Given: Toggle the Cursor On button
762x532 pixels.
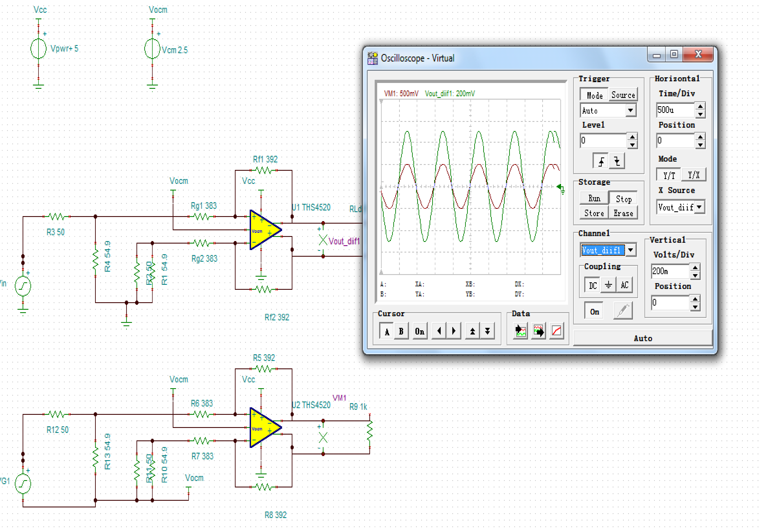Looking at the screenshot, I should tap(420, 331).
